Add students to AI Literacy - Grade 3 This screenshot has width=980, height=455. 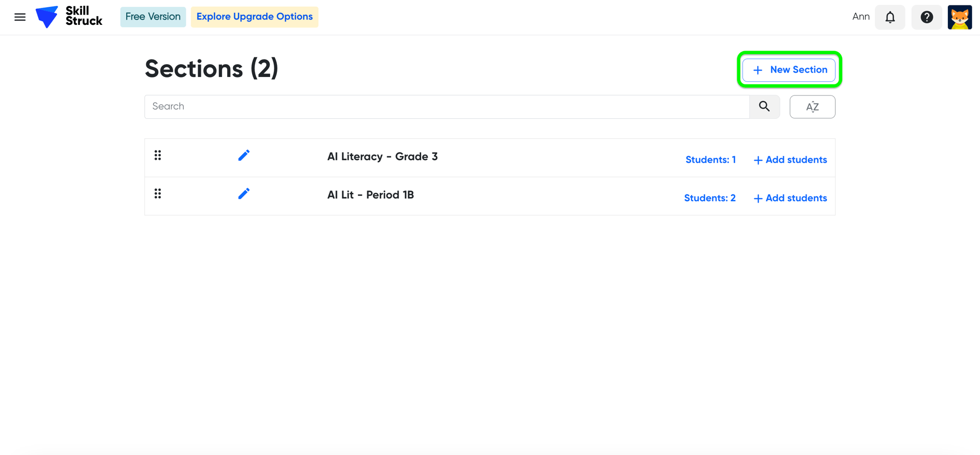[790, 160]
